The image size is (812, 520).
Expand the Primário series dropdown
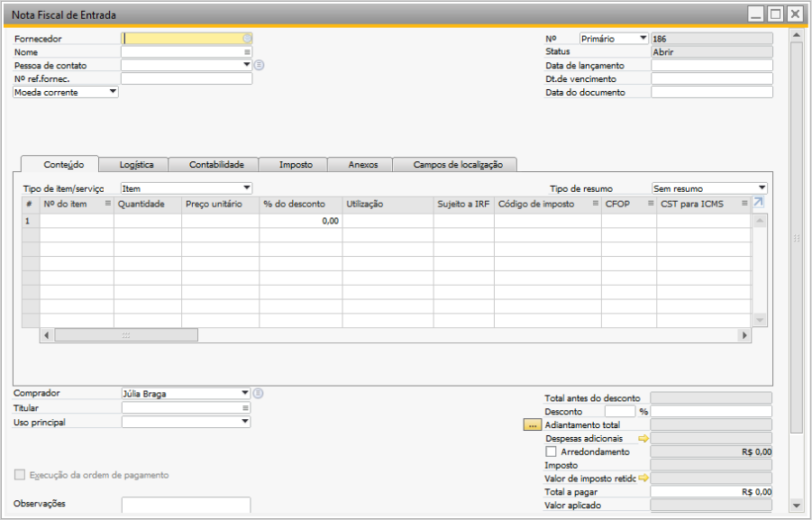(x=642, y=39)
